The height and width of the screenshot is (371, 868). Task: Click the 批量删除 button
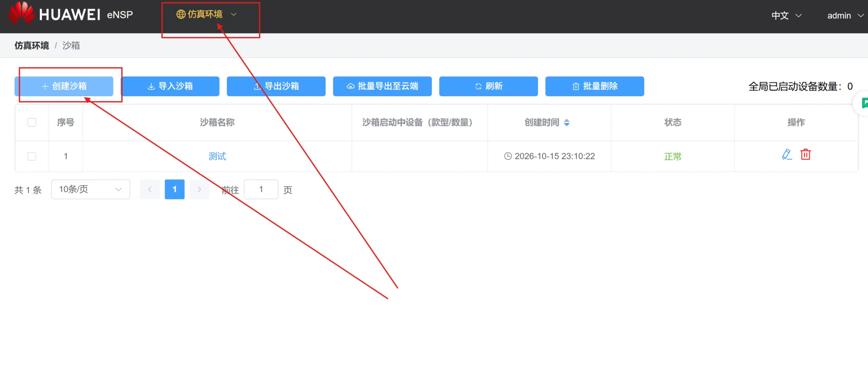point(595,86)
